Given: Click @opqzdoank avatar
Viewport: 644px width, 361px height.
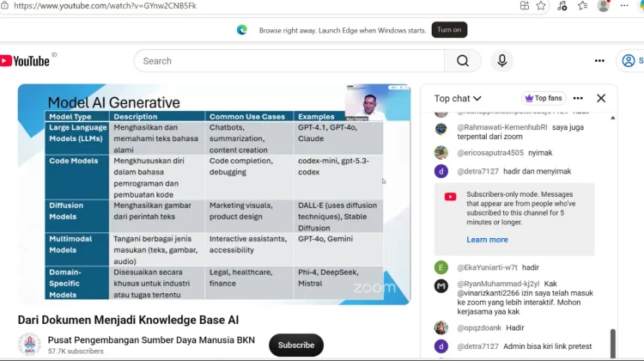Looking at the screenshot, I should [x=441, y=327].
